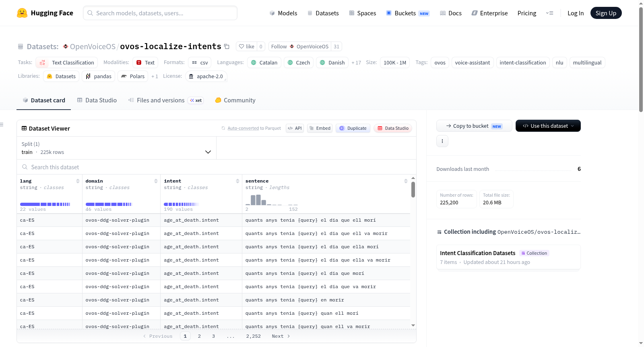Image resolution: width=644 pixels, height=347 pixels.
Task: Select the Catalan language tag
Action: (264, 62)
